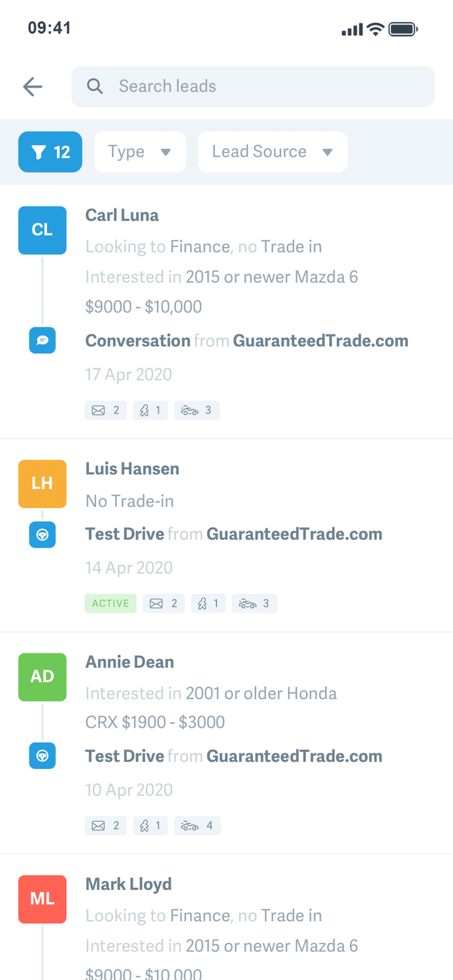The width and height of the screenshot is (453, 980).
Task: Click the filter icon showing 12 active filters
Action: point(50,151)
